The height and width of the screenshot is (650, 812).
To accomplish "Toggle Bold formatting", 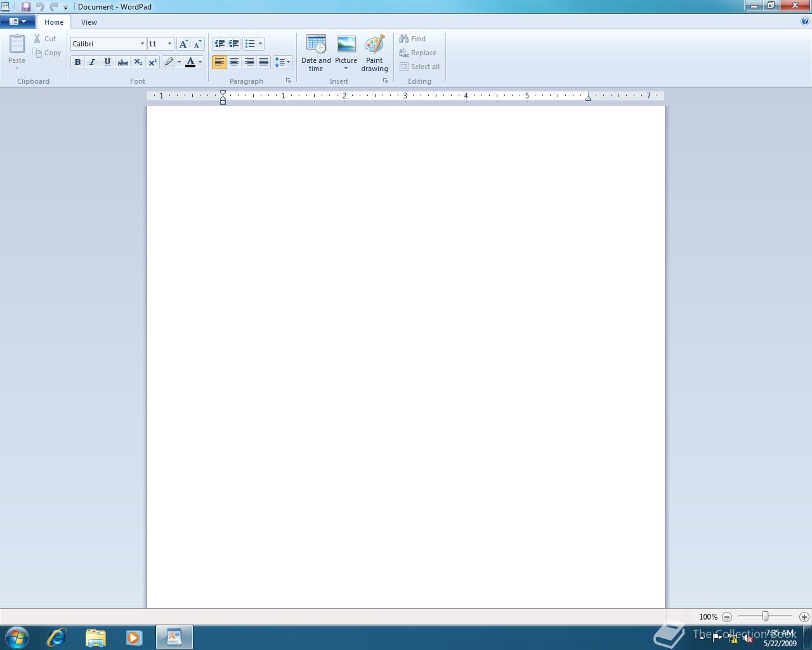I will coord(77,62).
